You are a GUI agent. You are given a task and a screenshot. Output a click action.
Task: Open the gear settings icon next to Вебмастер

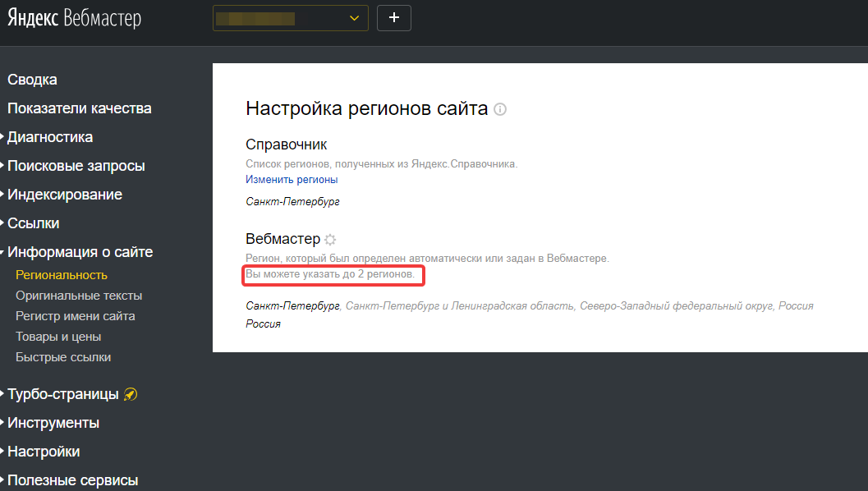(x=330, y=239)
